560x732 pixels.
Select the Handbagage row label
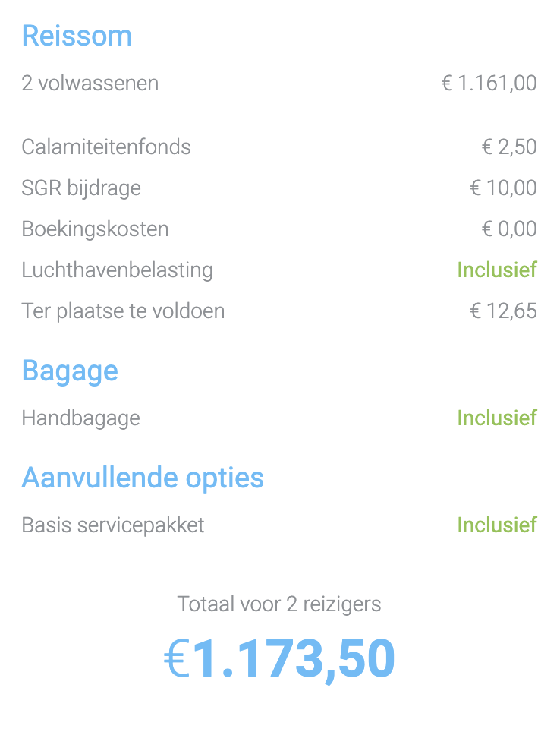click(80, 418)
